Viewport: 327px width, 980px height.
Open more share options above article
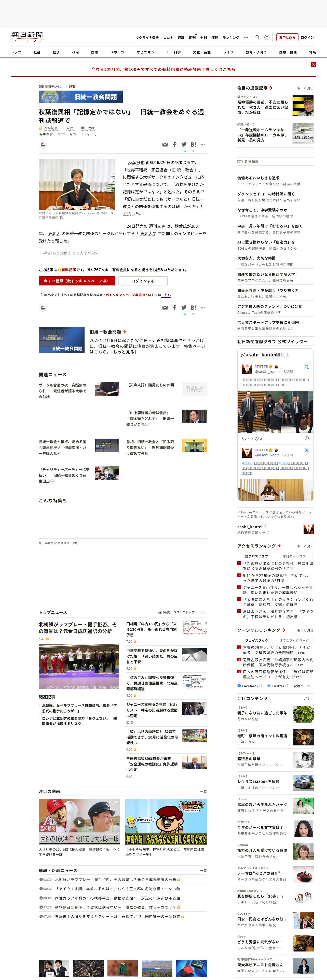202,145
